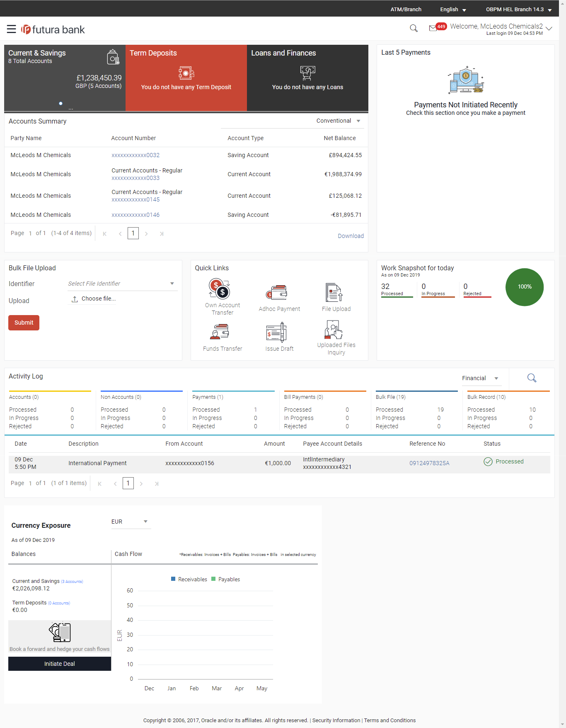Click page number box in Accounts Summary

pos(133,233)
